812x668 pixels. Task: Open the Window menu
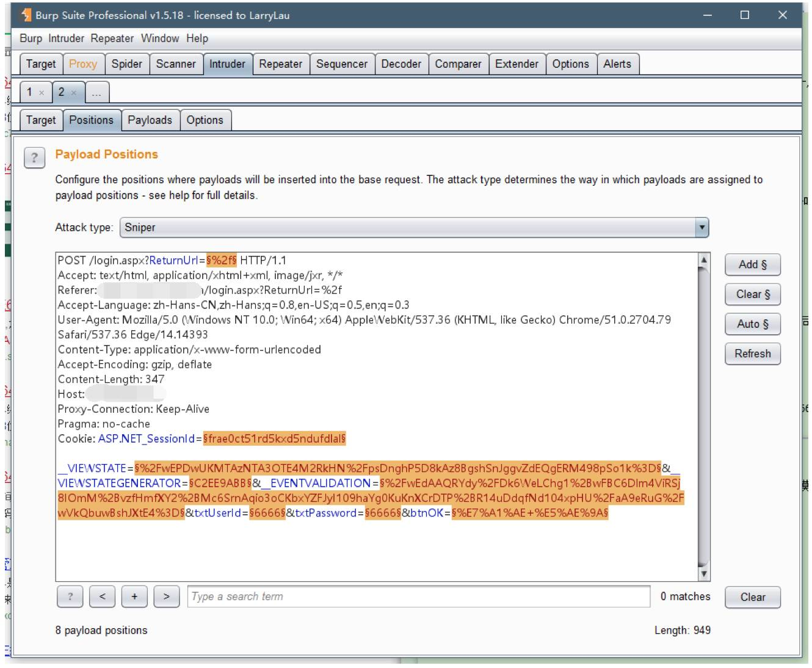point(160,38)
